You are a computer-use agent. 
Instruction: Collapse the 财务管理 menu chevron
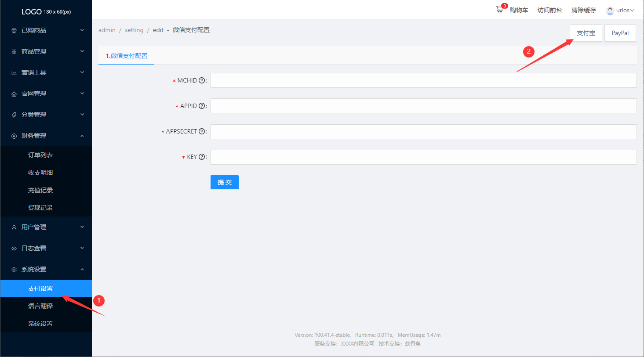[x=82, y=136]
